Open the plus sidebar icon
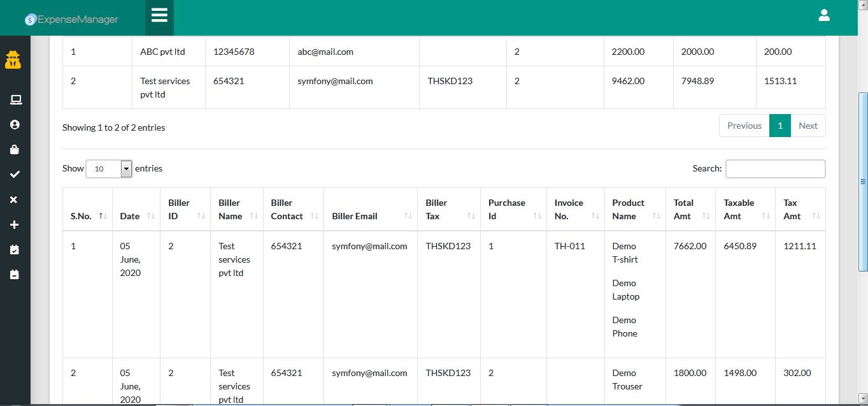This screenshot has height=406, width=868. click(15, 224)
